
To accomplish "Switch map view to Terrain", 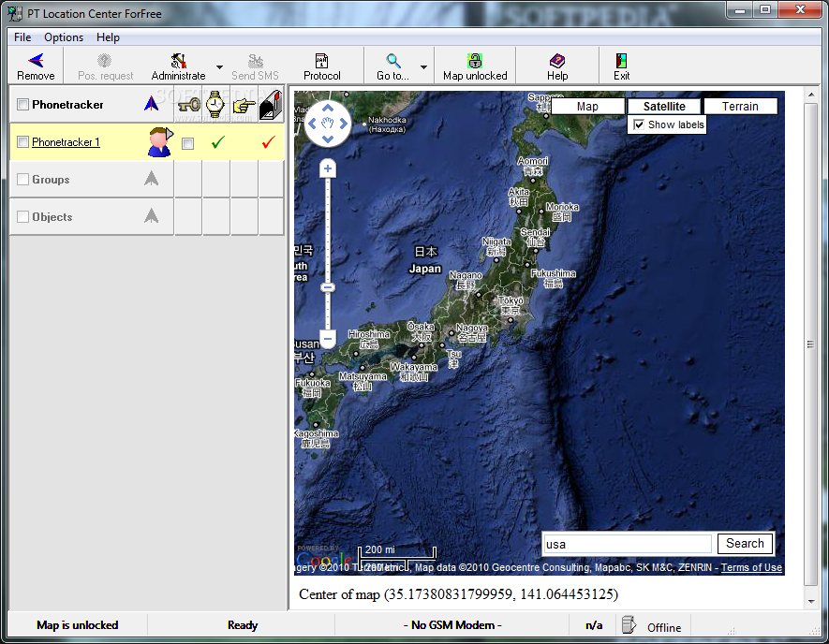I will 740,106.
